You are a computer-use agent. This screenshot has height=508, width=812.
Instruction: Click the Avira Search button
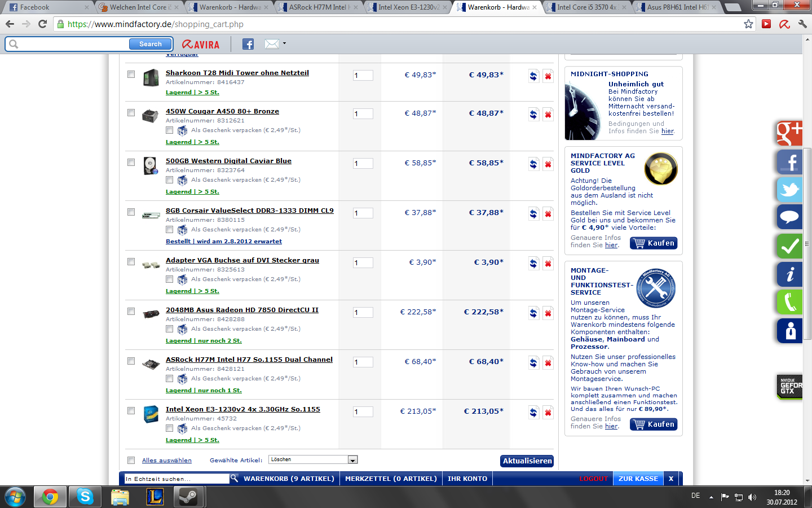click(151, 44)
